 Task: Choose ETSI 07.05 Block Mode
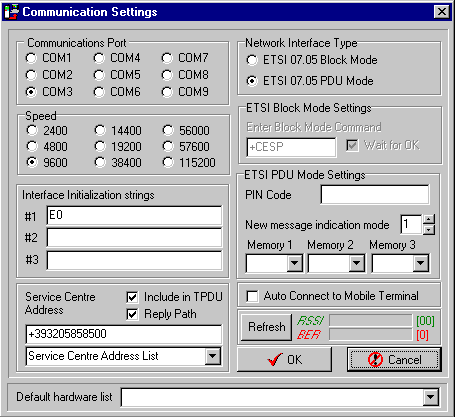click(252, 60)
